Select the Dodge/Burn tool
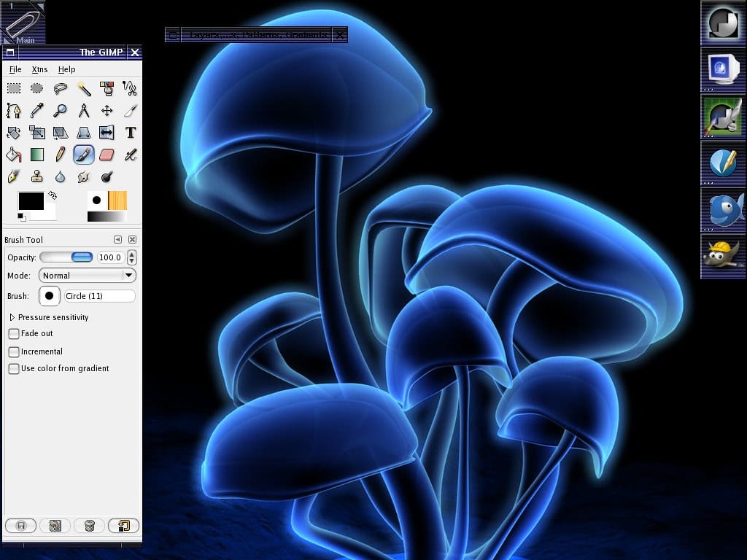 click(107, 176)
